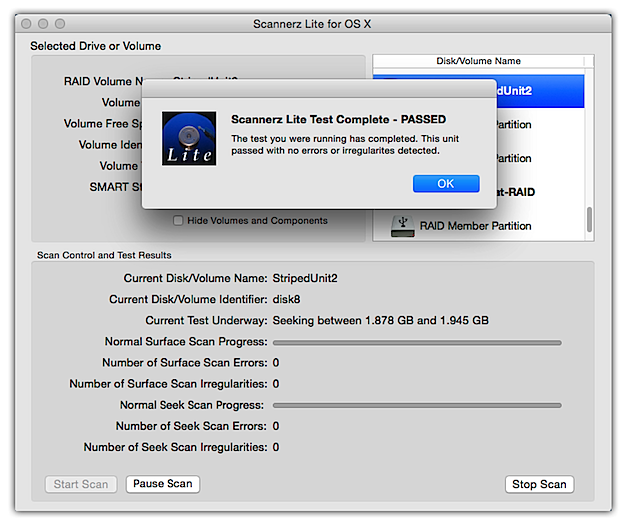Click the Number of Surface Scan Errors label
The image size is (625, 527).
[185, 363]
